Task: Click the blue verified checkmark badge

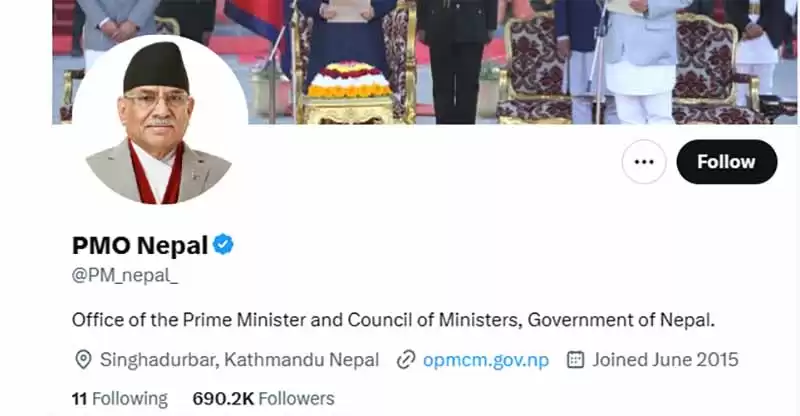Action: 224,244
